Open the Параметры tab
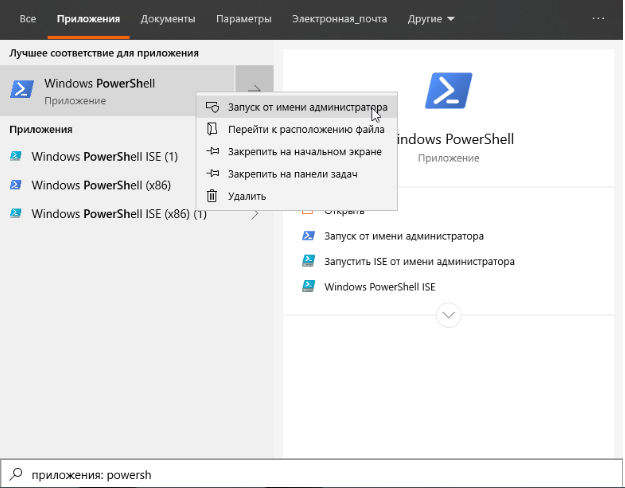Image resolution: width=625 pixels, height=488 pixels. coord(244,19)
